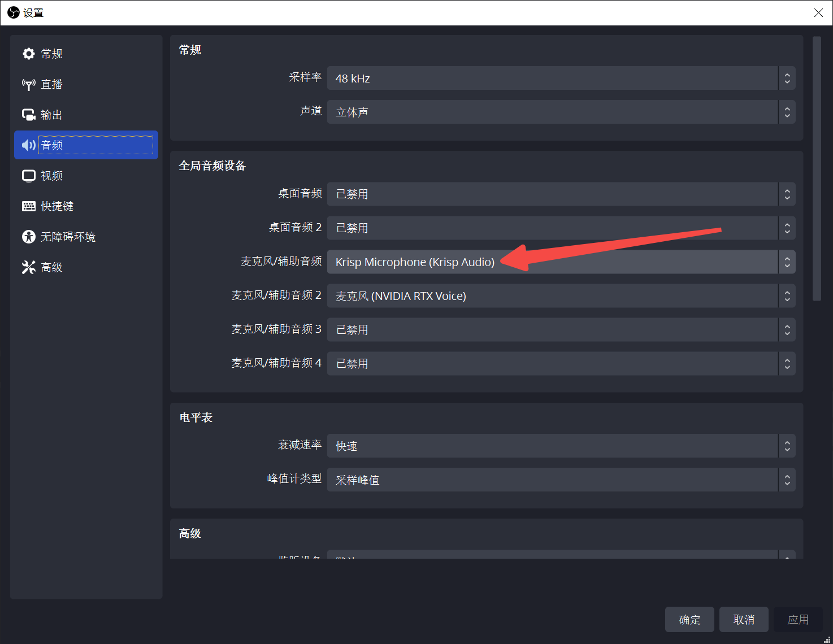Viewport: 833px width, 644px height.
Task: Click spinner arrows on 麦克风/辅助音频 4 field
Action: click(787, 363)
